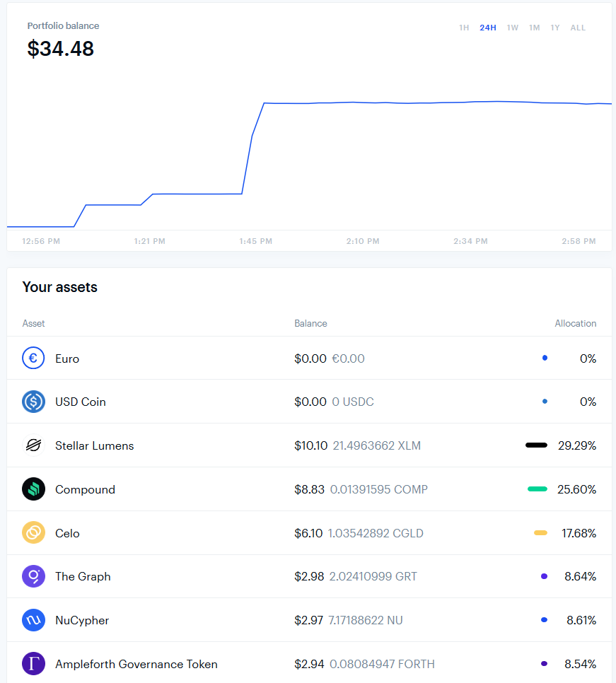Viewport: 616px width, 683px height.
Task: Click the NuCypher logo icon
Action: 33,620
